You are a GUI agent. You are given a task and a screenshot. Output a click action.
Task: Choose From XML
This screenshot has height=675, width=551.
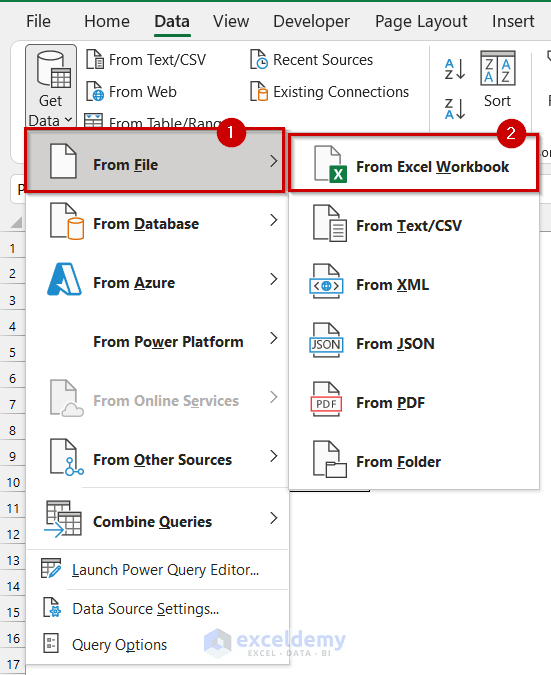pos(414,285)
